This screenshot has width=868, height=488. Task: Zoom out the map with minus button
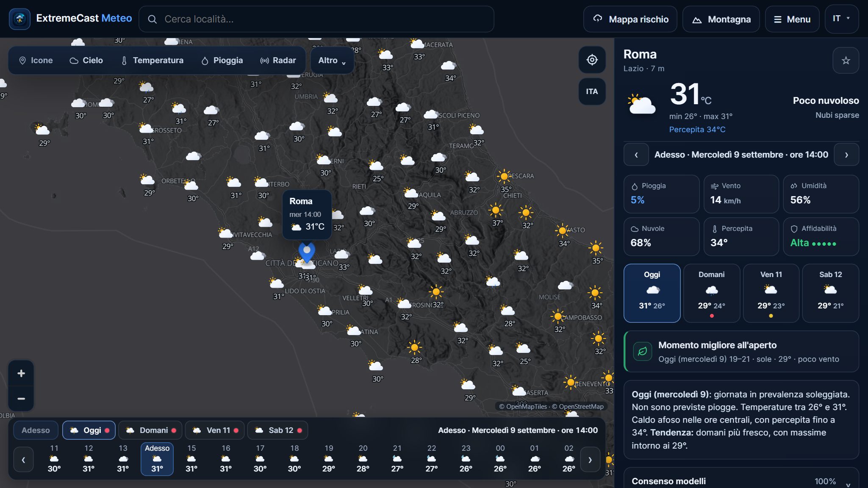(21, 399)
